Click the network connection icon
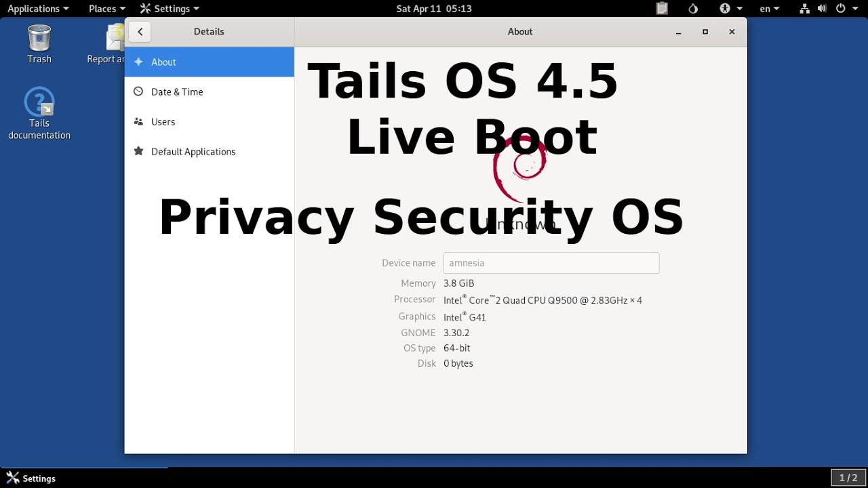The image size is (868, 488). coord(804,9)
